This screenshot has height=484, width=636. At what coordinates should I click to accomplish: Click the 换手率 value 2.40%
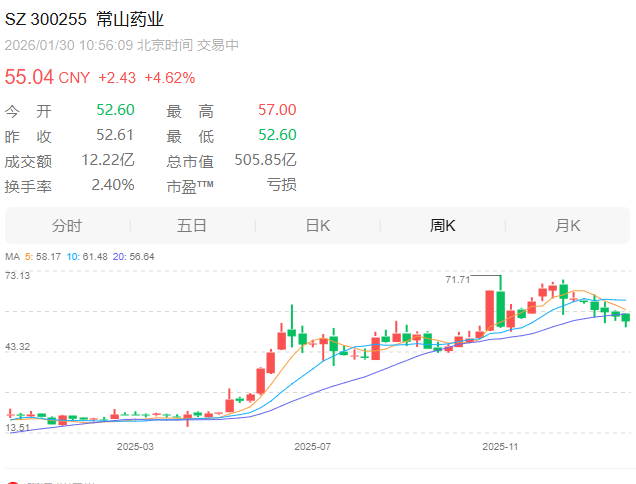[x=113, y=185]
